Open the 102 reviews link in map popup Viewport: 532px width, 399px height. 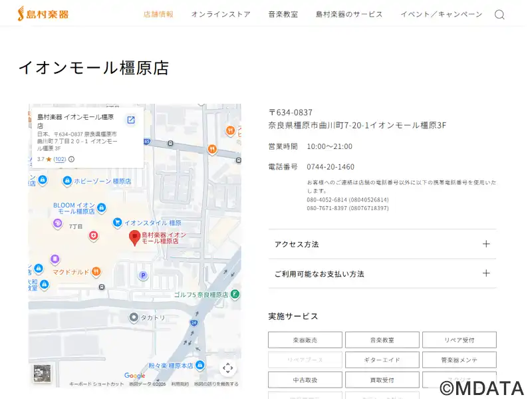coord(60,159)
